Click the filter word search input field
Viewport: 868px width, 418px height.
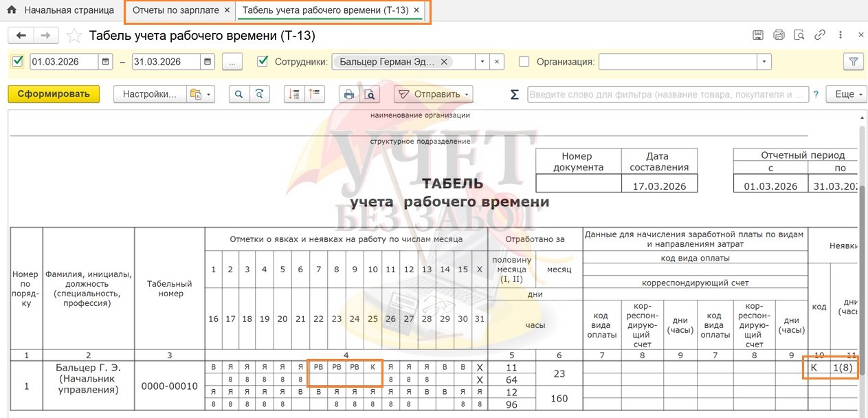(667, 94)
